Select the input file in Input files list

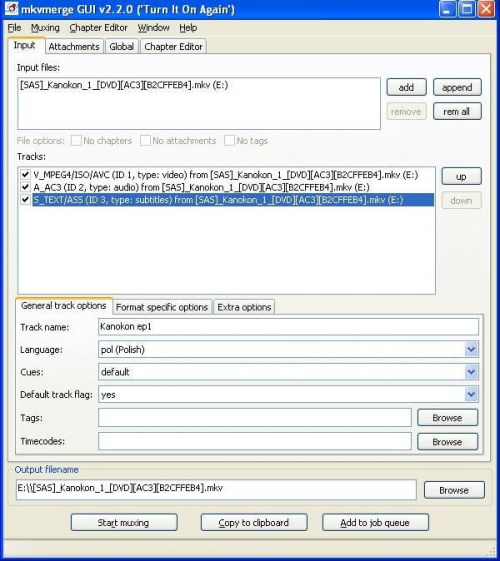[124, 85]
